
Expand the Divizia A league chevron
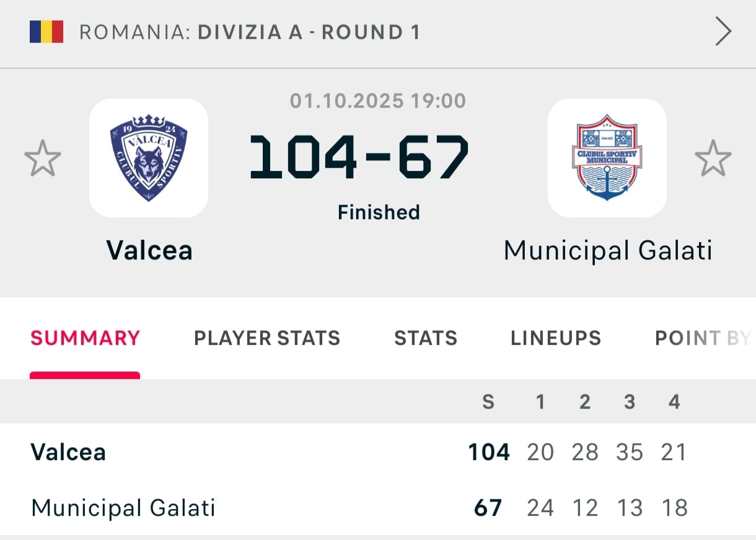tap(723, 32)
